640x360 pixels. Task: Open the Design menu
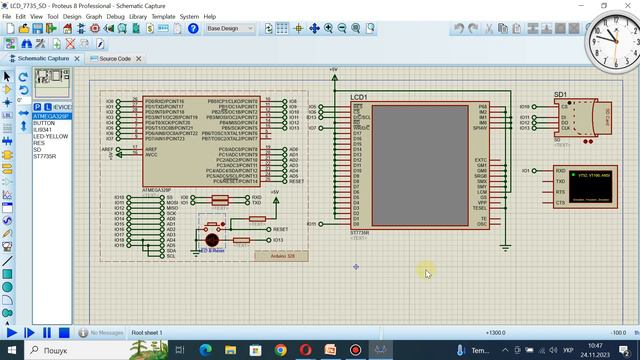[x=72, y=17]
